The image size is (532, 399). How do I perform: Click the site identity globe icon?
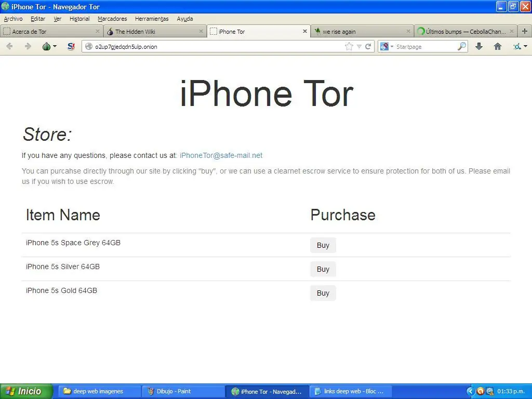(x=89, y=46)
